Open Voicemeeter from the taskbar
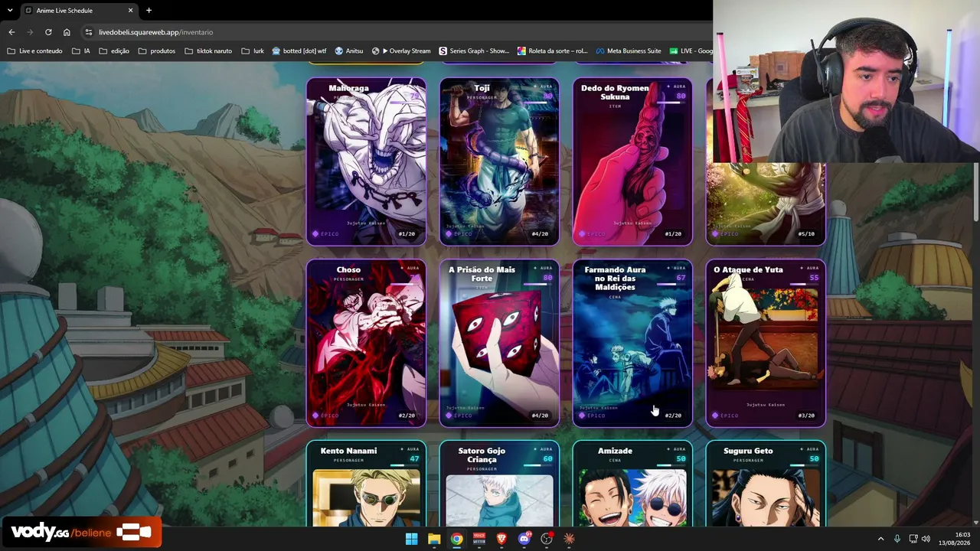 (479, 539)
